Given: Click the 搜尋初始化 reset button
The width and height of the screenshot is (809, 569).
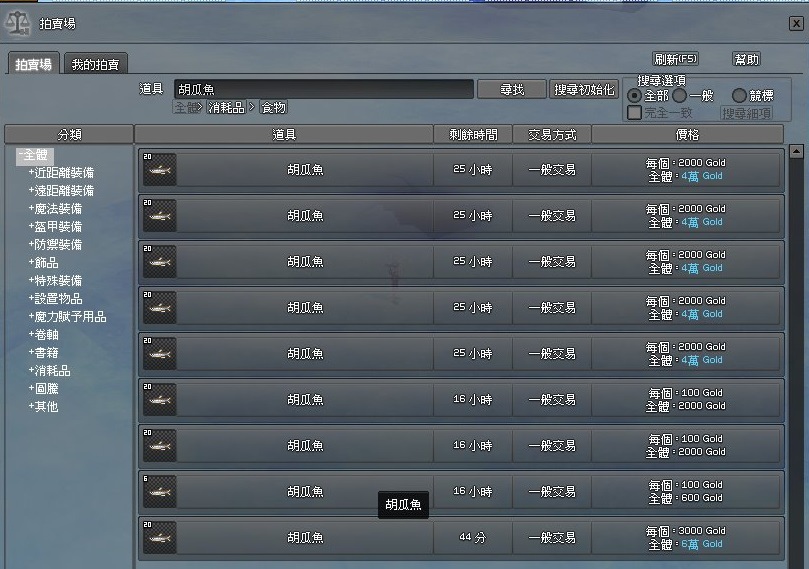Looking at the screenshot, I should 584,89.
